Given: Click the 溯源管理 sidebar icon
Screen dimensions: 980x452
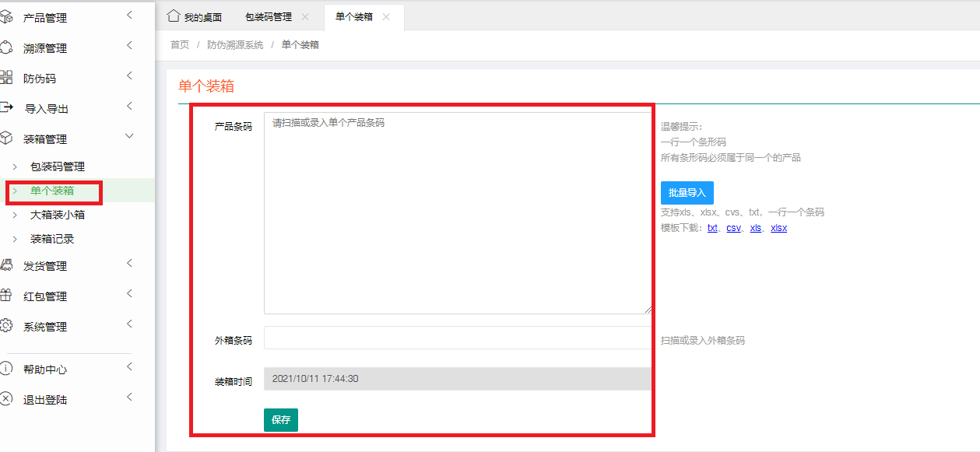Looking at the screenshot, I should 5,47.
